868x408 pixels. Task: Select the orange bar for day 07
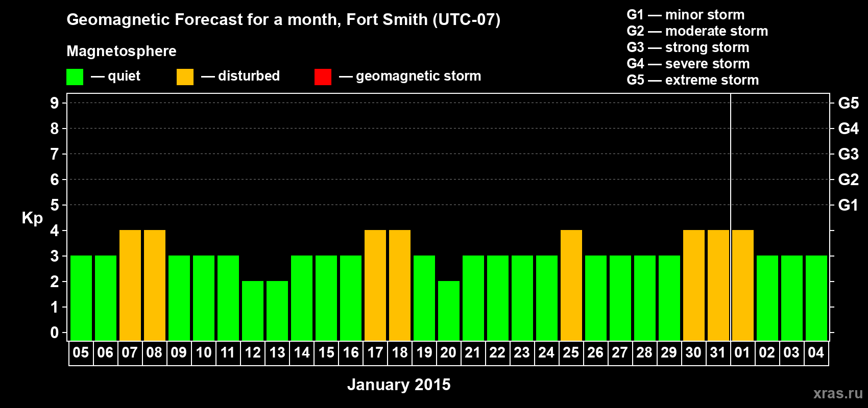pos(130,286)
